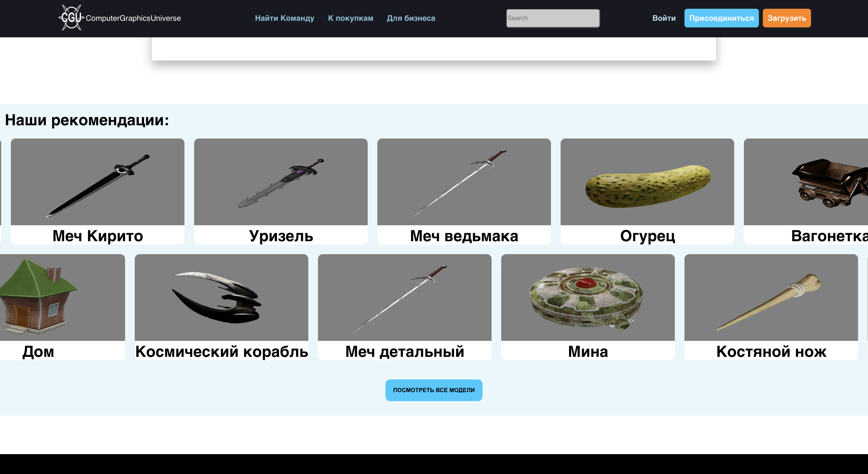
Task: Select the Мина mine model image
Action: click(588, 297)
